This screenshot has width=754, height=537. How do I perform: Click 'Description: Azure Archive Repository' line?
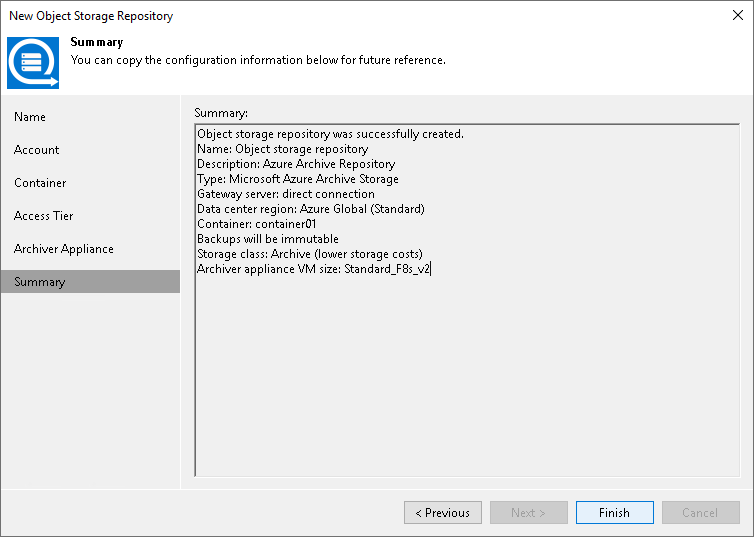click(296, 164)
